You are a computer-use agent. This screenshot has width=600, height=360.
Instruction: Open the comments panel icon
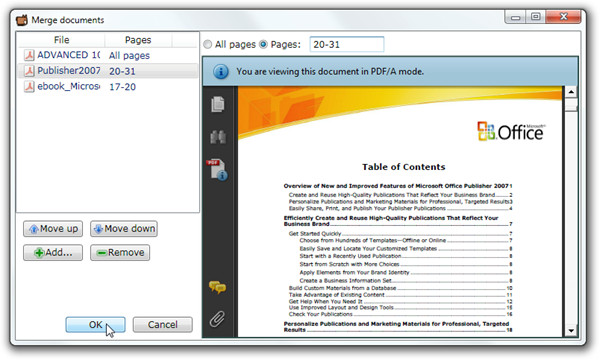click(217, 287)
